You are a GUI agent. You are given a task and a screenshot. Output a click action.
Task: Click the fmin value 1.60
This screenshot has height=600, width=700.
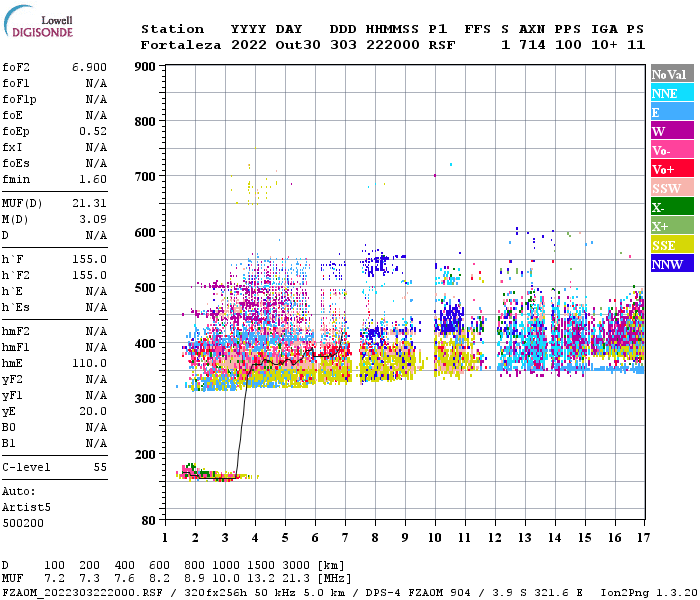click(x=93, y=179)
